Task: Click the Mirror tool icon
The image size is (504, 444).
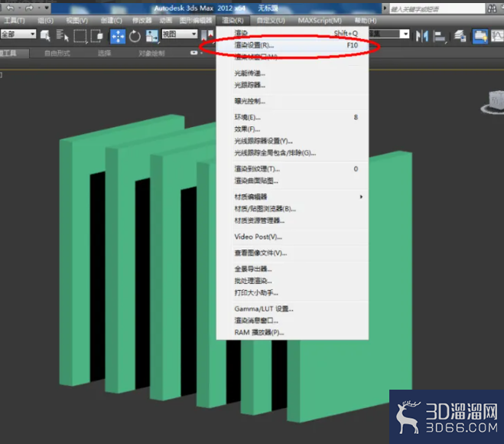Action: [421, 36]
